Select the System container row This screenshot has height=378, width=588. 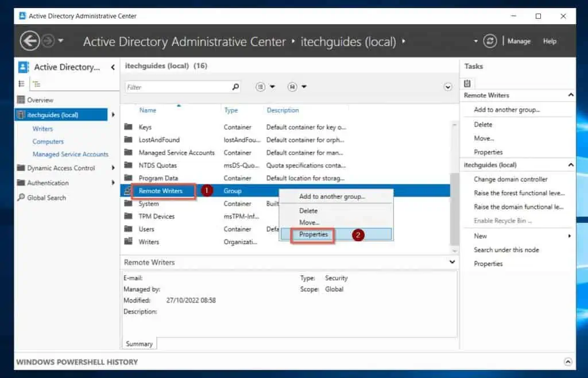[x=200, y=203]
